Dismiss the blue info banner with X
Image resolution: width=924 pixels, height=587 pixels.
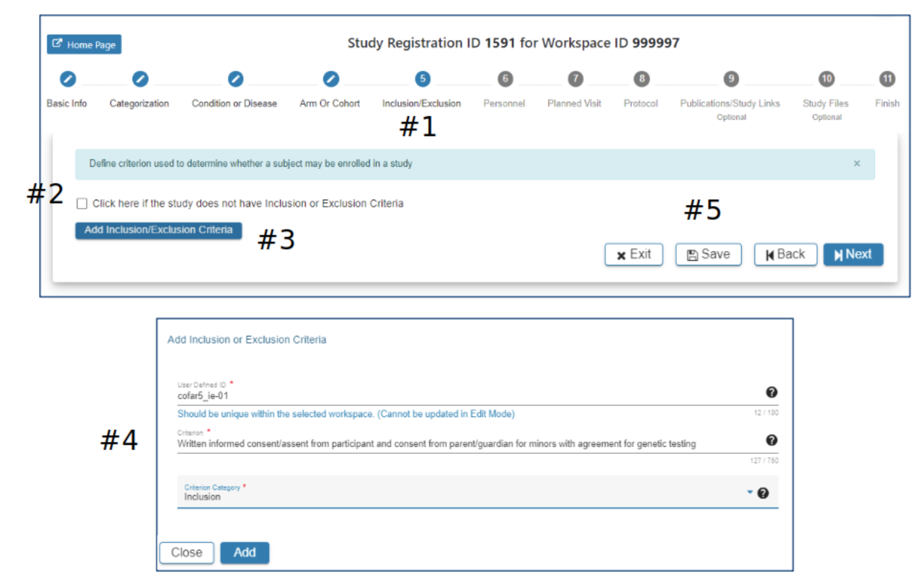pos(856,164)
